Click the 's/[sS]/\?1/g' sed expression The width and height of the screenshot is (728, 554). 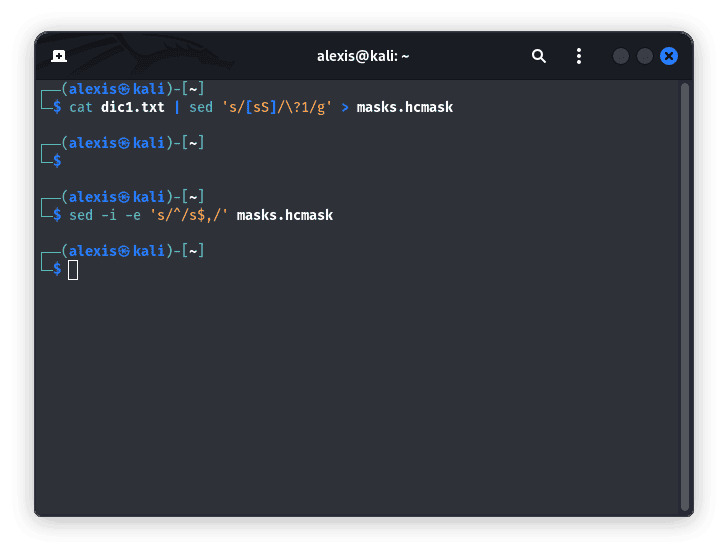277,107
